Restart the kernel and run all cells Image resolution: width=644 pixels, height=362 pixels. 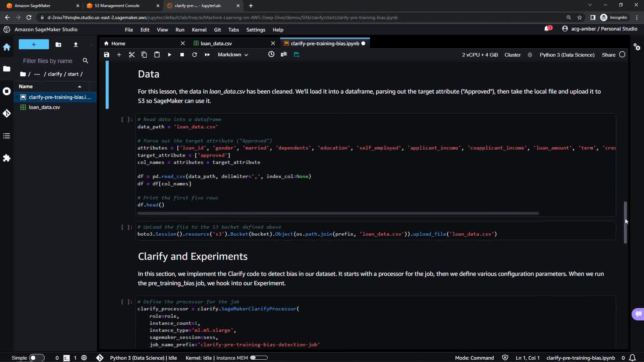point(207,55)
